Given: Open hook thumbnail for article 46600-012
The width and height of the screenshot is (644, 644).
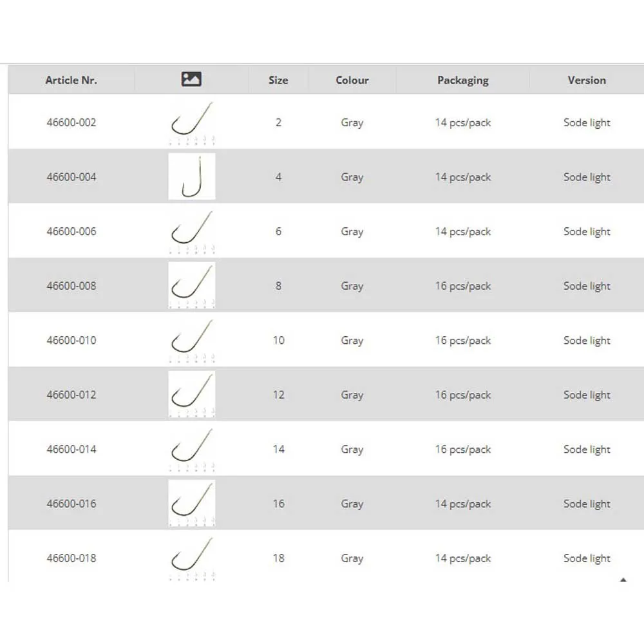Looking at the screenshot, I should coord(192,395).
